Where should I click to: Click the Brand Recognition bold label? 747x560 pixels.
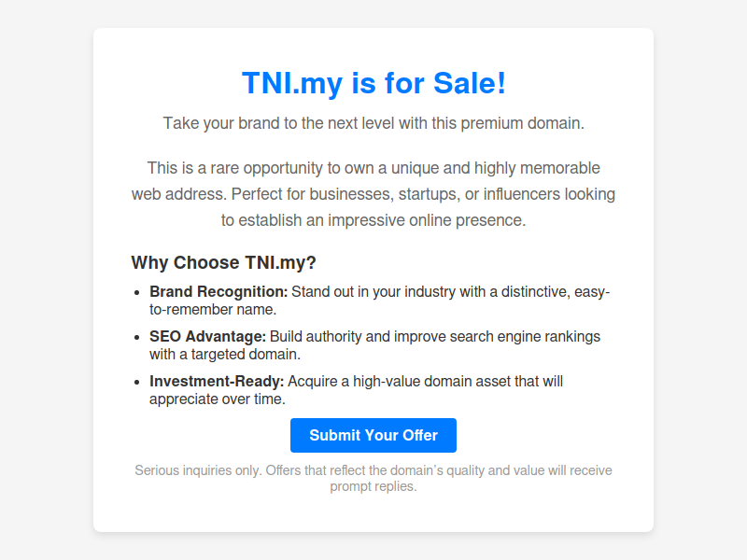[x=218, y=291]
